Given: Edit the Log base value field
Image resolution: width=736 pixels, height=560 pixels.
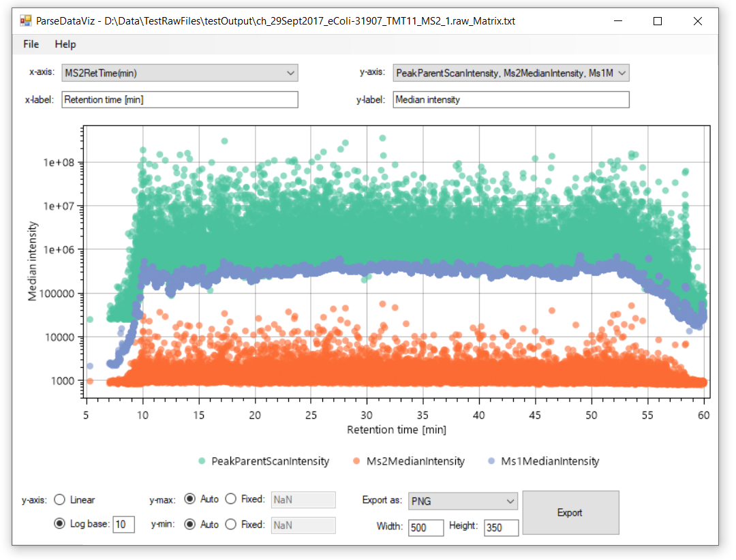Looking at the screenshot, I should [x=123, y=525].
